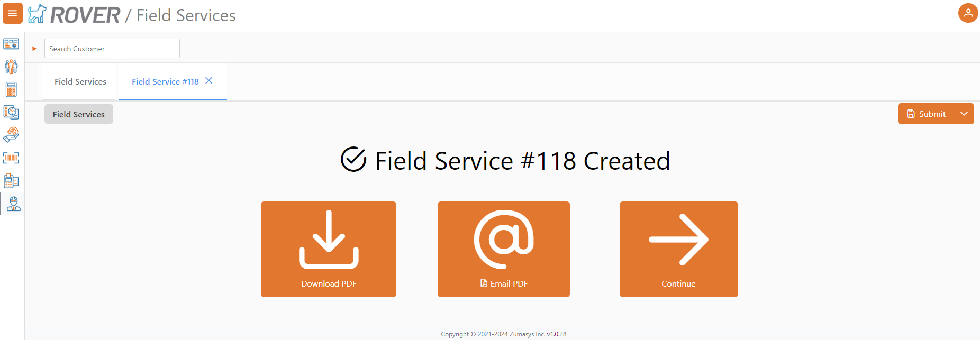Screen dimensions: 980x340
Task: Open the barcode scanner sidebar icon
Action: tap(11, 158)
